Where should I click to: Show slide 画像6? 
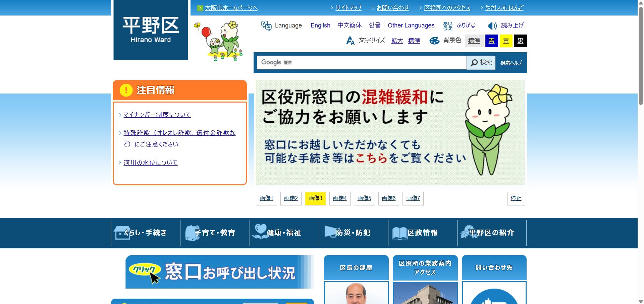389,198
